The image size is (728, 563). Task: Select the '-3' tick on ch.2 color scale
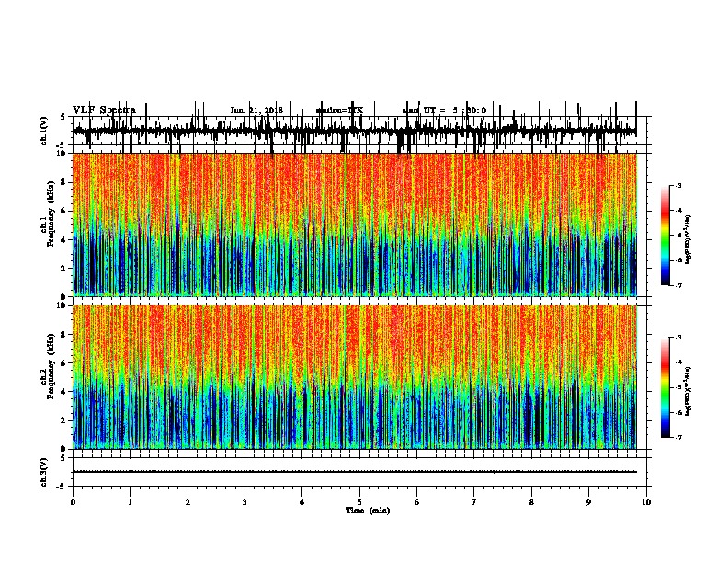(x=677, y=338)
